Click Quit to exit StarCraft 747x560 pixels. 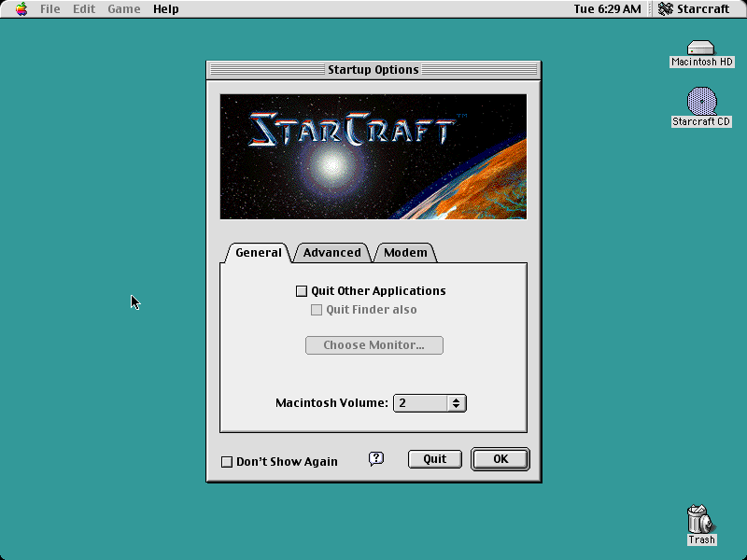[x=434, y=458]
